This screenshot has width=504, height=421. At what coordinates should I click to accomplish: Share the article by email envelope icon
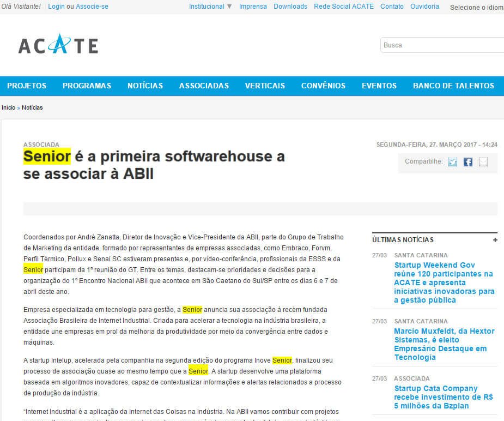(x=483, y=162)
